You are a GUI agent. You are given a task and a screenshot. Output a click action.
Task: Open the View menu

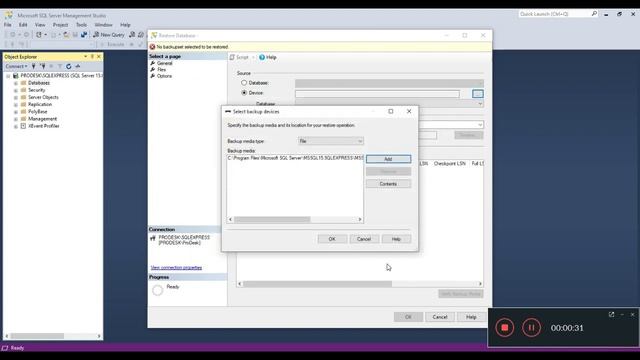(40, 25)
